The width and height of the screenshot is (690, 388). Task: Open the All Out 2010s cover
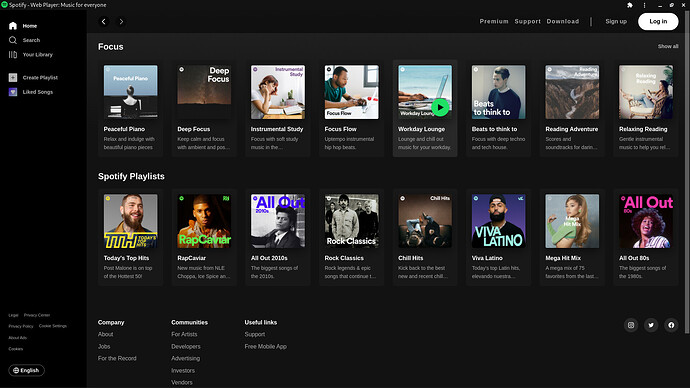click(278, 221)
